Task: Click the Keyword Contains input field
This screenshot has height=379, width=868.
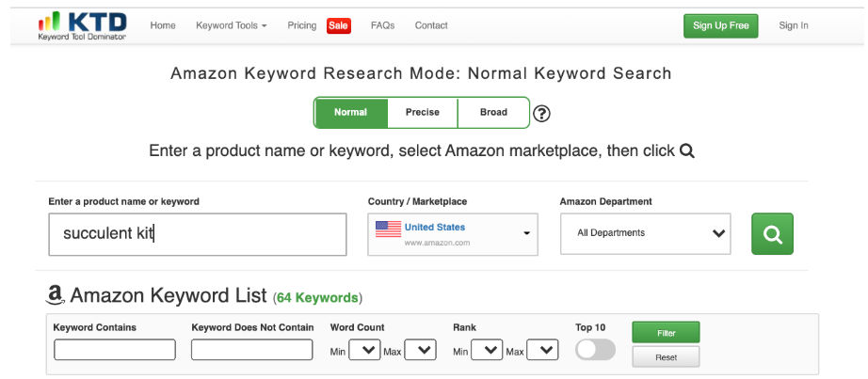Action: coord(115,350)
